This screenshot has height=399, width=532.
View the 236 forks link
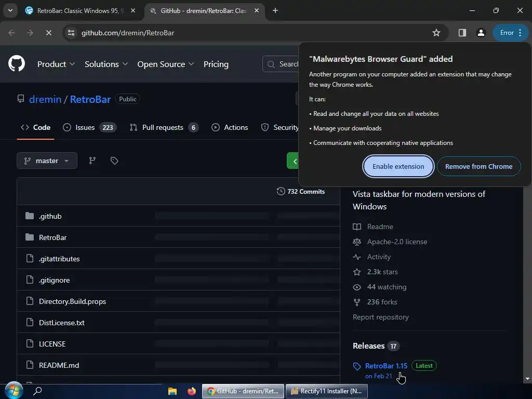pos(375,302)
